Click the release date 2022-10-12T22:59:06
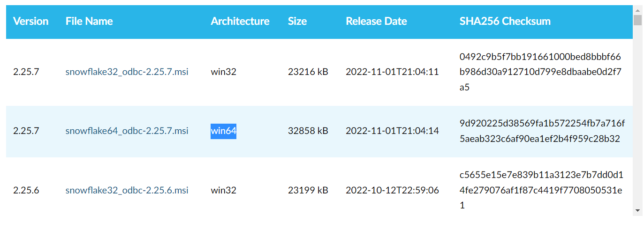The width and height of the screenshot is (644, 237). (x=392, y=190)
